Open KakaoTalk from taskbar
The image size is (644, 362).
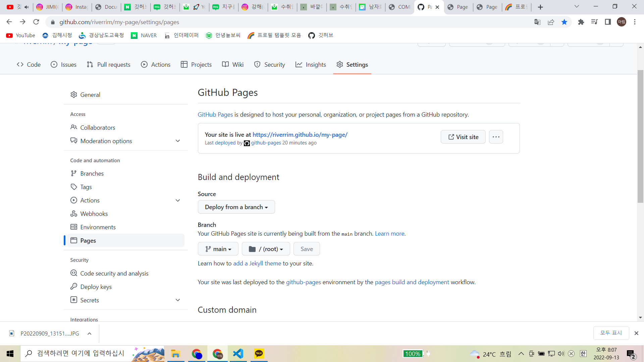point(259,354)
